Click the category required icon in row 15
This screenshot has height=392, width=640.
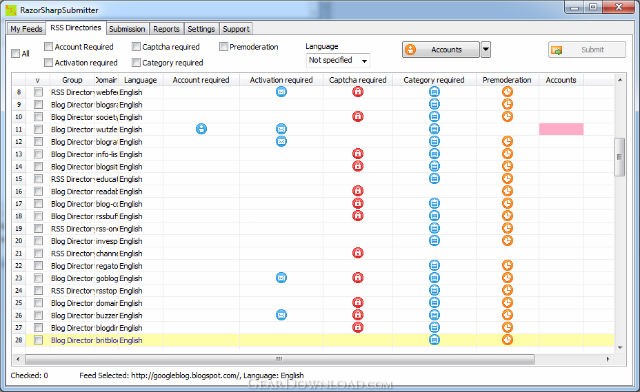coord(434,178)
